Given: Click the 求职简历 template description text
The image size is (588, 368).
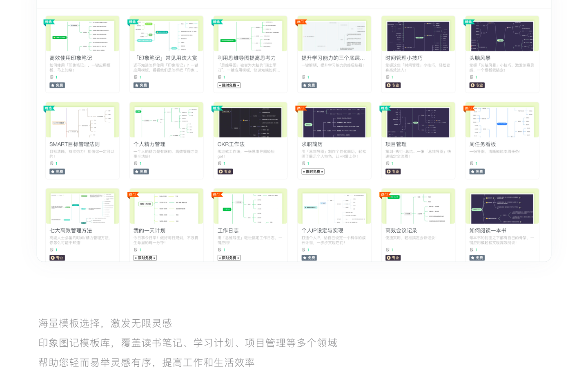Looking at the screenshot, I should 334,154.
